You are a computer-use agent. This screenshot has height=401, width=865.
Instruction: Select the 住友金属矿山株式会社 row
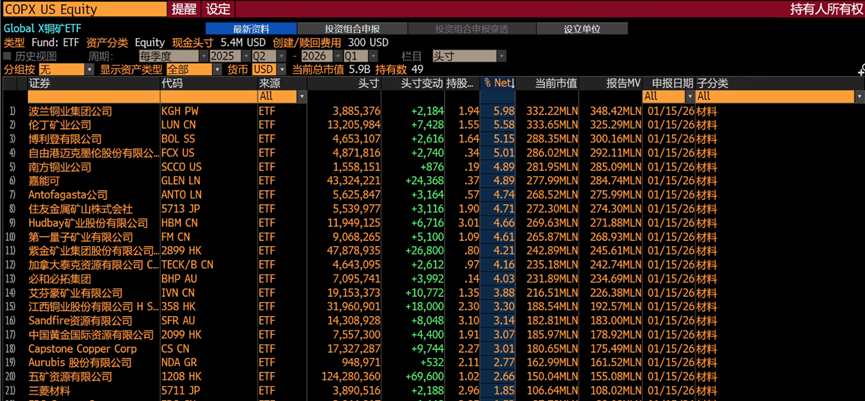pos(433,209)
